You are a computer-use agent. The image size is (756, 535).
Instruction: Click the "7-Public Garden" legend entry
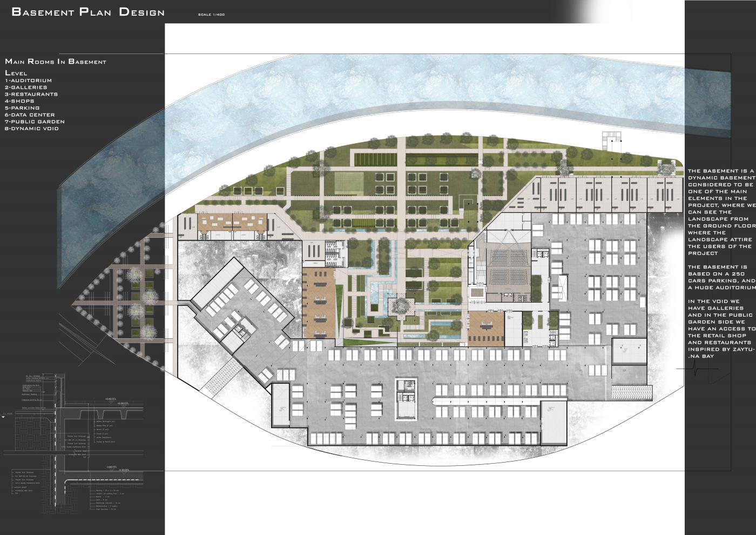point(35,122)
